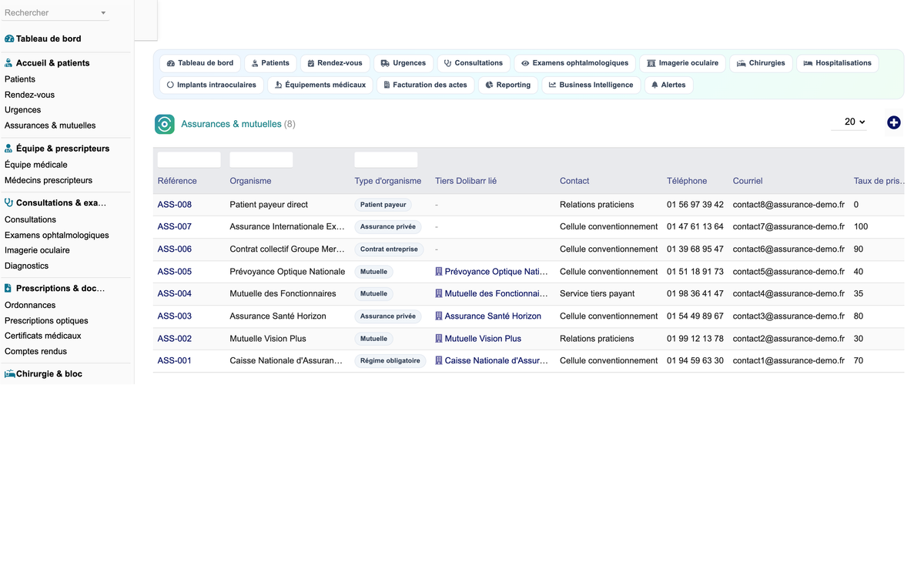Image resolution: width=924 pixels, height=572 pixels.
Task: Open sidebar Comptes rendus entry
Action: point(35,351)
